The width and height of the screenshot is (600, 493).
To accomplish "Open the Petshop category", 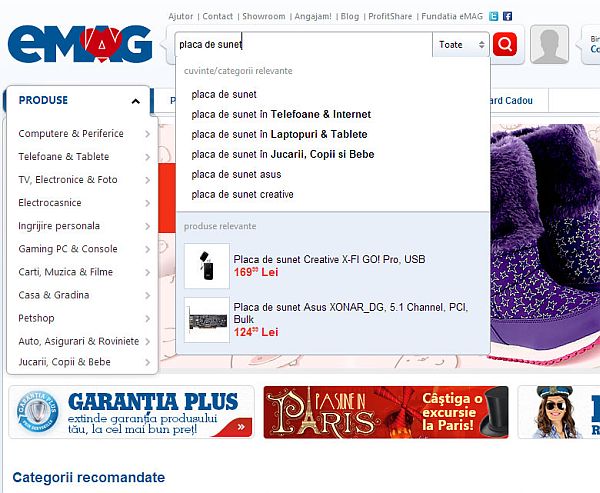I will pos(36,318).
